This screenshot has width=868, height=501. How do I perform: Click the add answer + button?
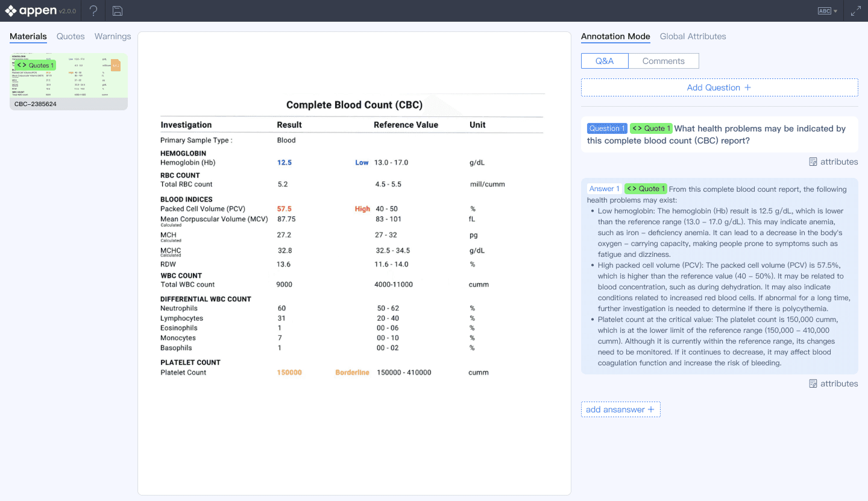[620, 409]
